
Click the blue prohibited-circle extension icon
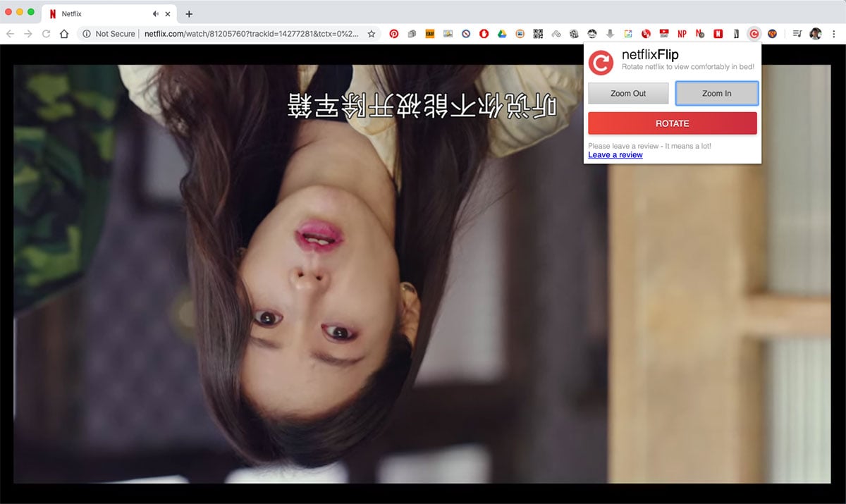[x=466, y=33]
